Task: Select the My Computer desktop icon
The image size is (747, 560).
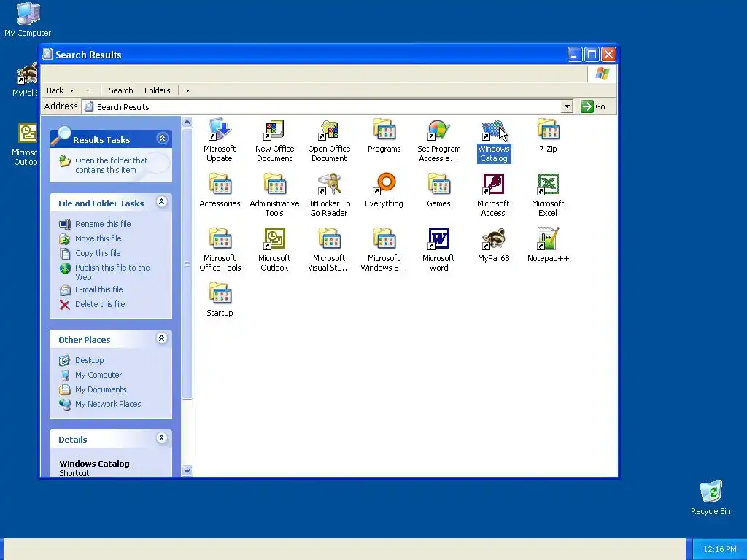Action: 28,15
